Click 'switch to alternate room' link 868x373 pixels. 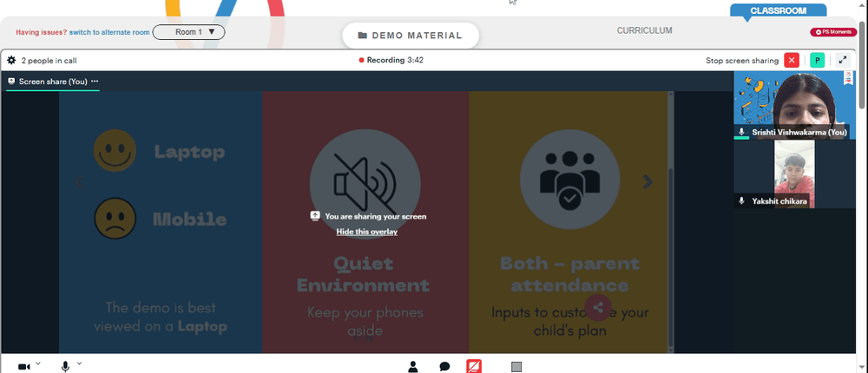tap(109, 32)
